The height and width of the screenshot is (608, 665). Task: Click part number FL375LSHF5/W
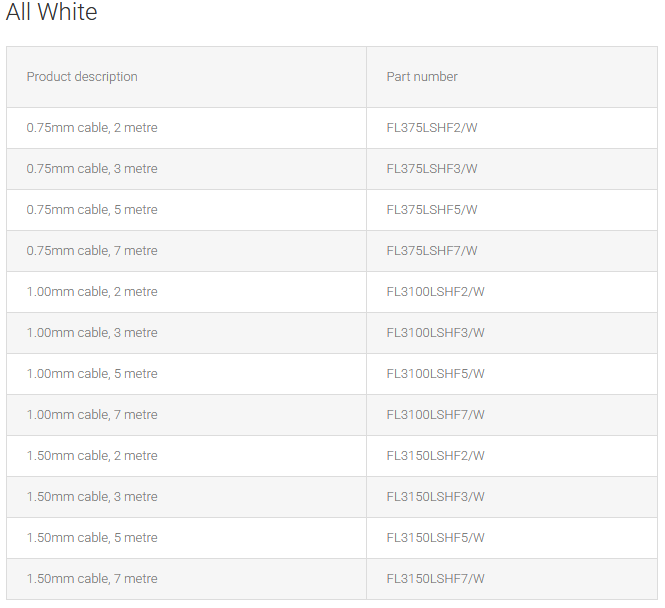click(x=432, y=210)
